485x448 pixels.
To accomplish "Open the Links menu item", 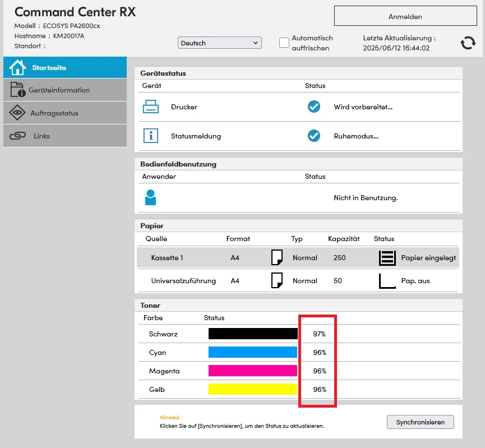I will (65, 136).
